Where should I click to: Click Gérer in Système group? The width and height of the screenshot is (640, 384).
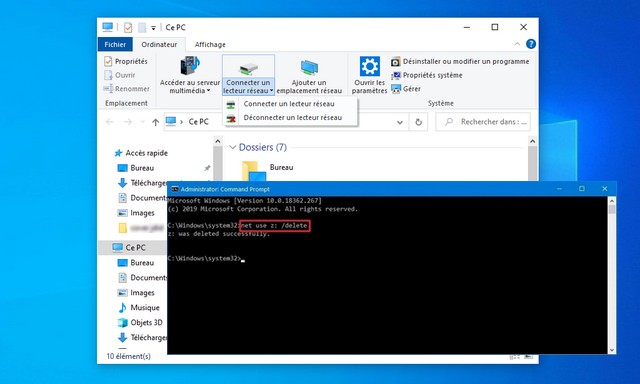click(x=406, y=89)
